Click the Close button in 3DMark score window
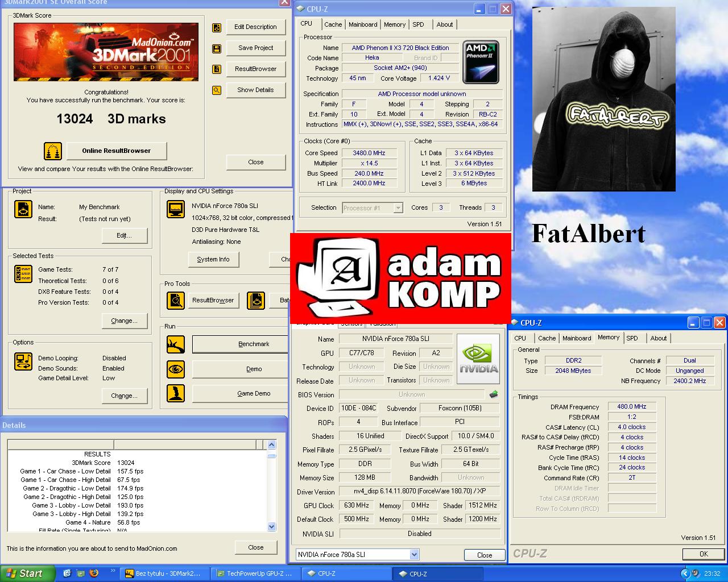The width and height of the screenshot is (728, 582). pos(255,162)
